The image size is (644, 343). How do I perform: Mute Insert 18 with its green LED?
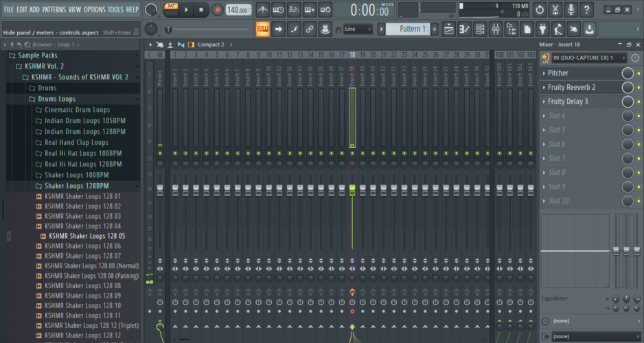(x=352, y=154)
